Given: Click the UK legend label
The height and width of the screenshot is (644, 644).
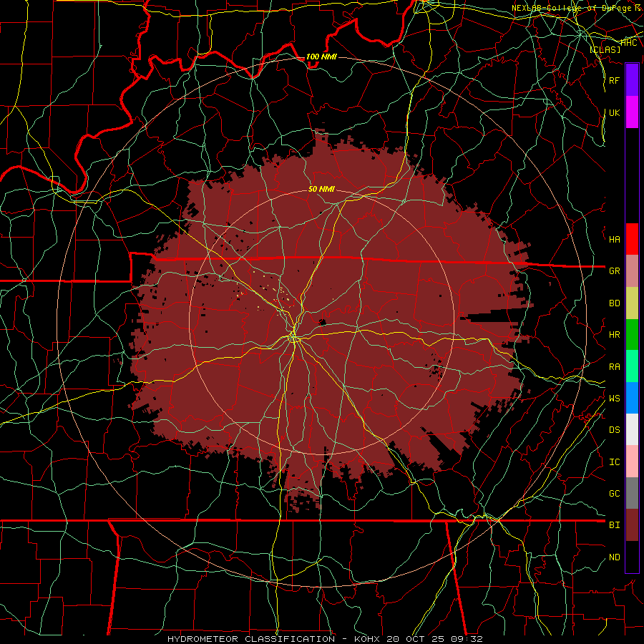Looking at the screenshot, I should (614, 112).
